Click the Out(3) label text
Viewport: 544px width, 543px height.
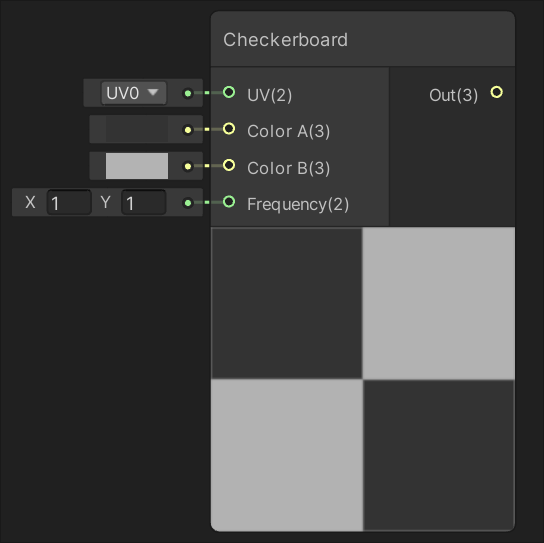(453, 95)
